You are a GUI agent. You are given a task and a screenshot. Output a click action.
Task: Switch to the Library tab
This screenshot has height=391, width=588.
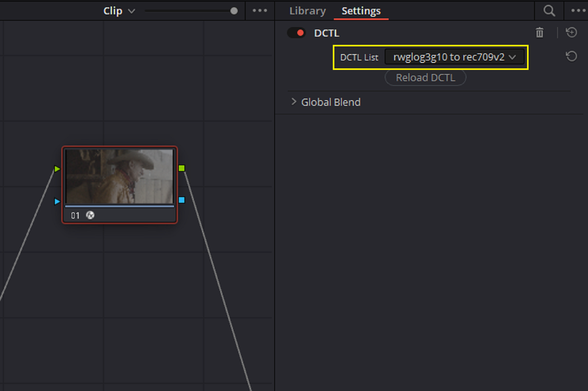[307, 11]
